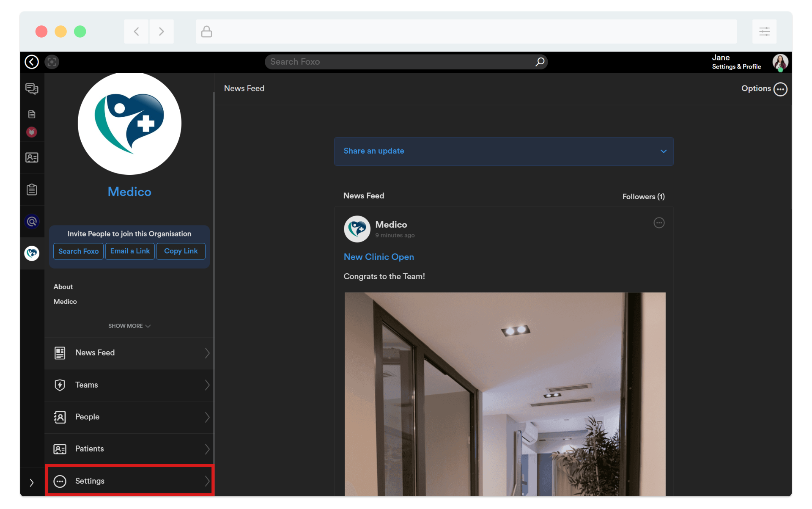Click the Share an update chevron arrow
This screenshot has height=509, width=812.
664,151
